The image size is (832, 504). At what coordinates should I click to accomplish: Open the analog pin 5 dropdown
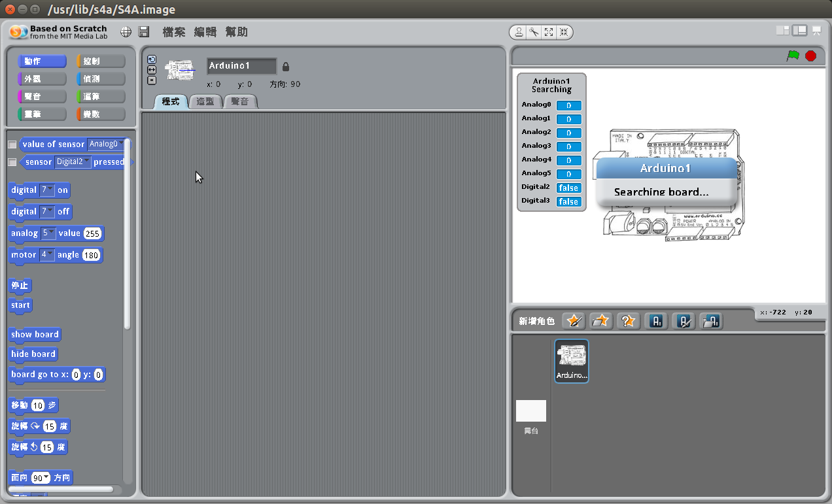point(48,233)
